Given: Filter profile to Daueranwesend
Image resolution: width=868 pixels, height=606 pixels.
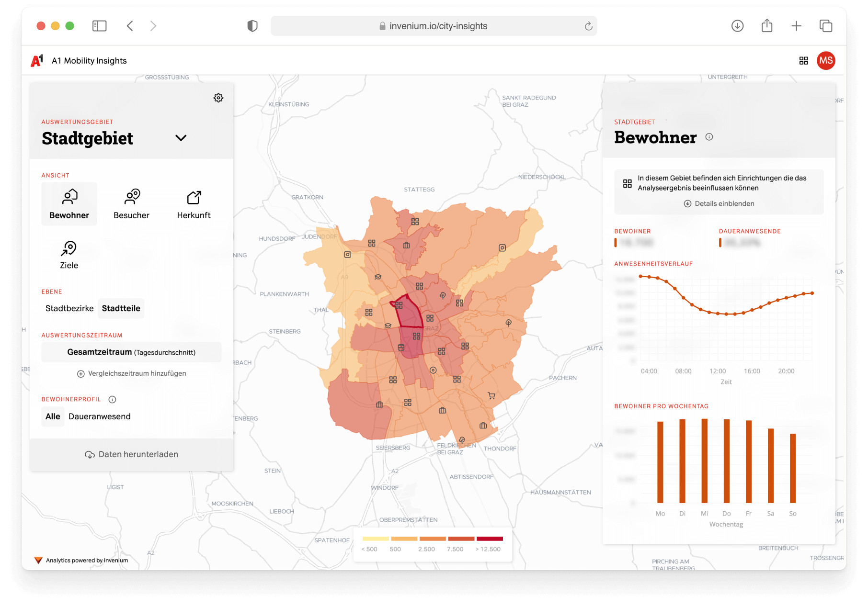Looking at the screenshot, I should tap(100, 416).
